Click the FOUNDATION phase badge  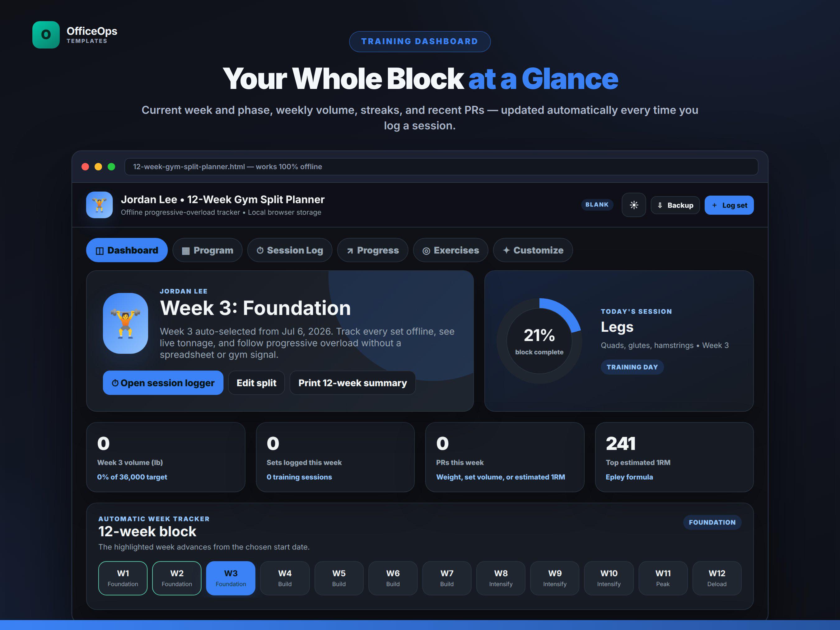coord(712,522)
